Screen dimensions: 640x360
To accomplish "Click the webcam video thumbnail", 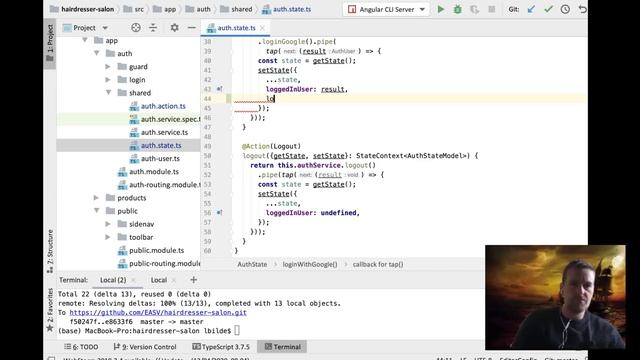I will (555, 297).
